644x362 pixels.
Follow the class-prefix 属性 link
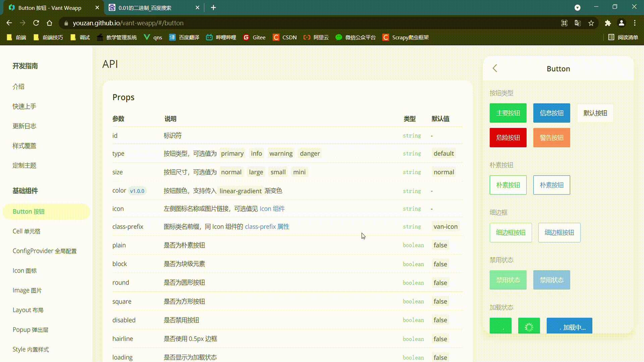tap(267, 227)
